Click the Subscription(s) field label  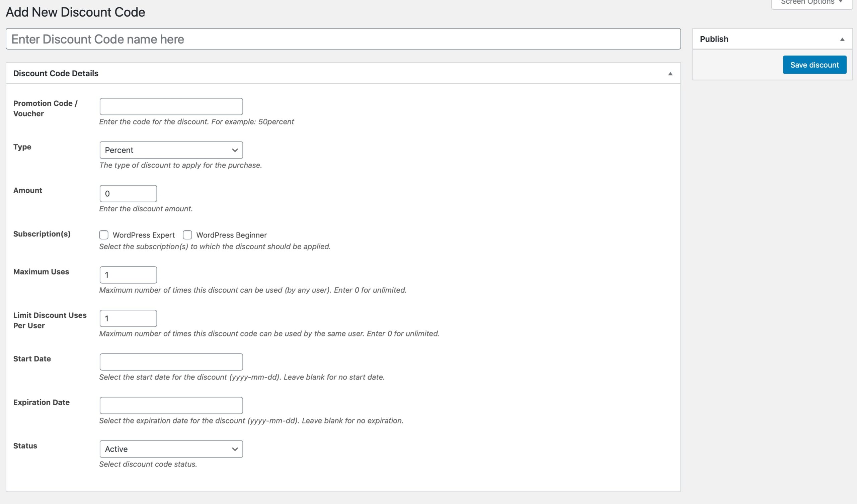click(42, 234)
